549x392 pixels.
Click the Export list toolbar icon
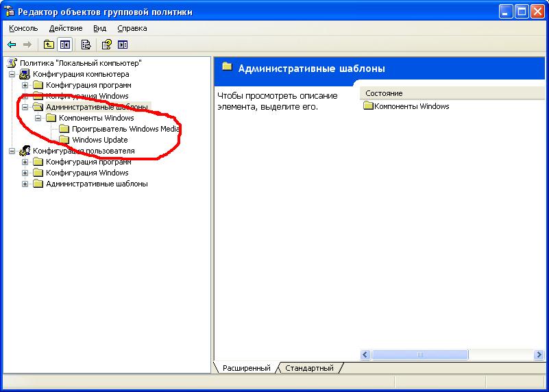pyautogui.click(x=86, y=45)
